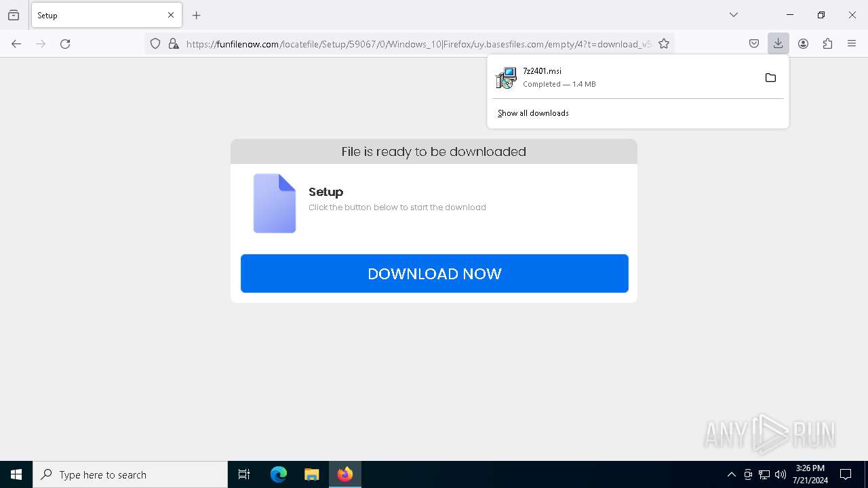This screenshot has width=868, height=488.
Task: Show hidden system tray icons
Action: (x=731, y=474)
